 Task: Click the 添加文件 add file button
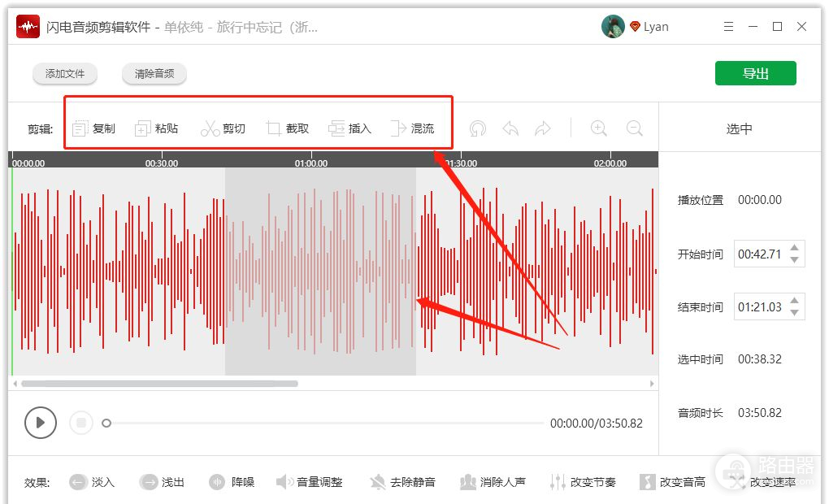tap(65, 73)
